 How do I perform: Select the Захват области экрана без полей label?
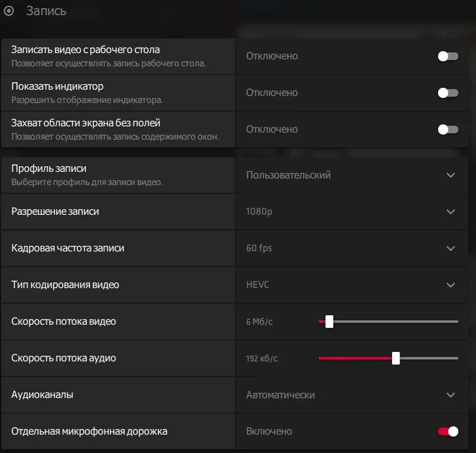coord(86,123)
